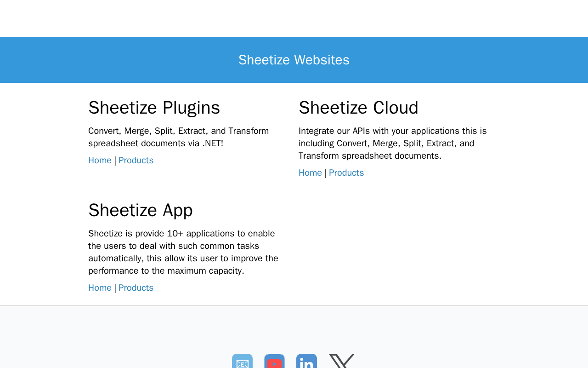This screenshot has height=368, width=588.
Task: Open Home link under Sheetize Plugins
Action: pyautogui.click(x=100, y=161)
